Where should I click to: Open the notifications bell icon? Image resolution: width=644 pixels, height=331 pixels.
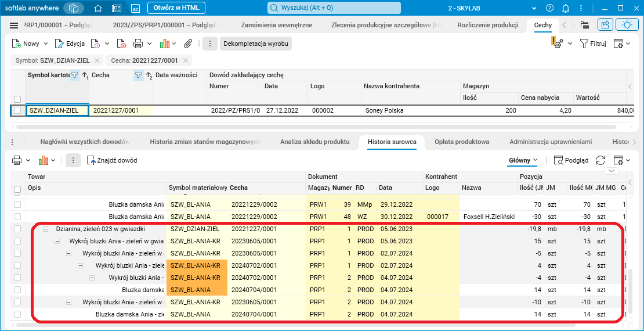(565, 9)
